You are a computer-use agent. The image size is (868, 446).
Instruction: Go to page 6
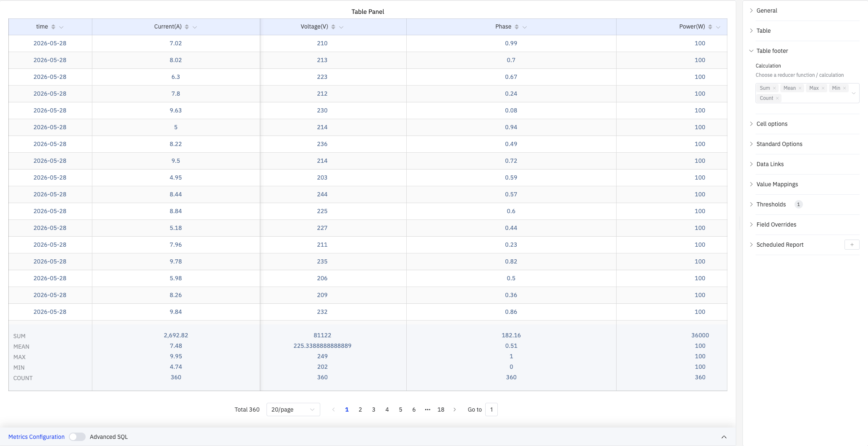tap(414, 409)
